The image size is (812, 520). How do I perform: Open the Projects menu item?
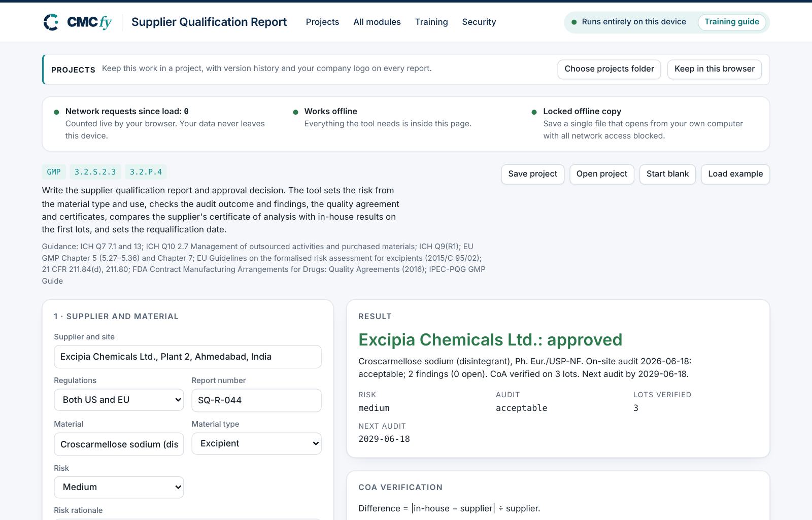pos(322,22)
